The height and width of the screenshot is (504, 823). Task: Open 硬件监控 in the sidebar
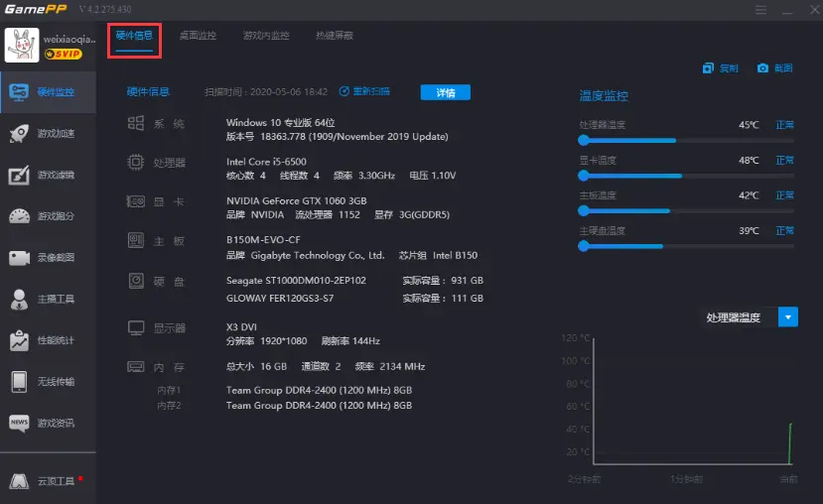(48, 92)
